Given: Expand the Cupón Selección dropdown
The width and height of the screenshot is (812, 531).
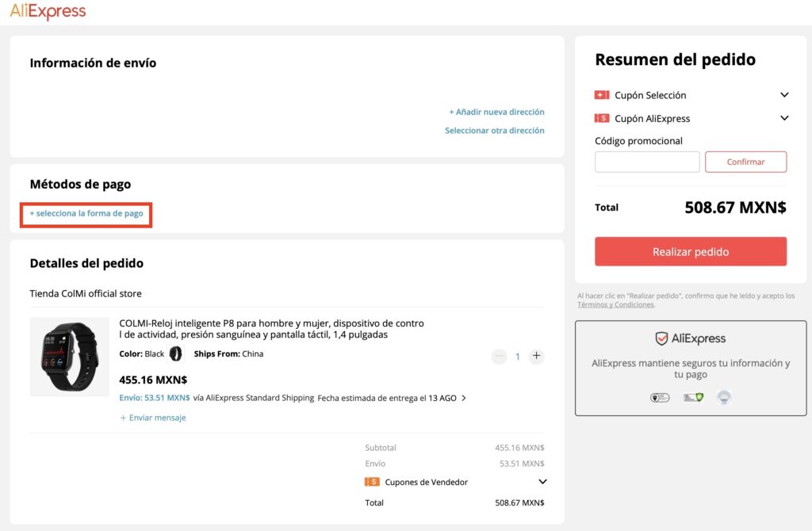Looking at the screenshot, I should [784, 95].
